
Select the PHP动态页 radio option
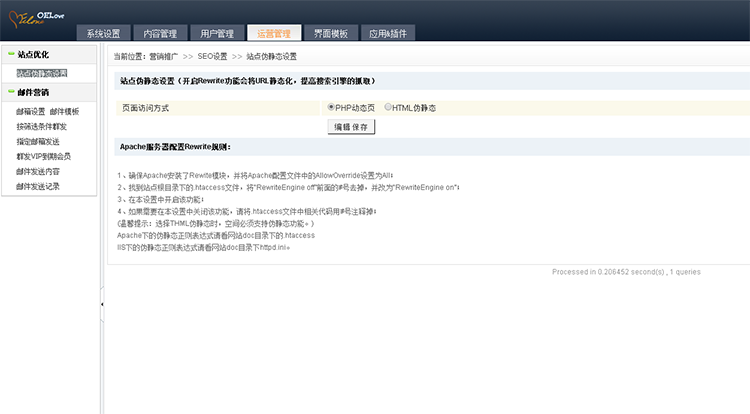(x=331, y=107)
